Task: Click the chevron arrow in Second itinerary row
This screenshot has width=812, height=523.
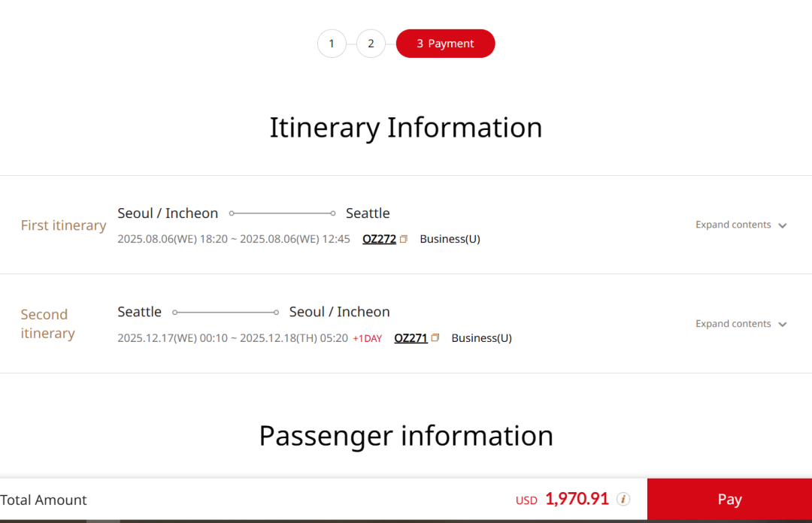Action: tap(783, 325)
